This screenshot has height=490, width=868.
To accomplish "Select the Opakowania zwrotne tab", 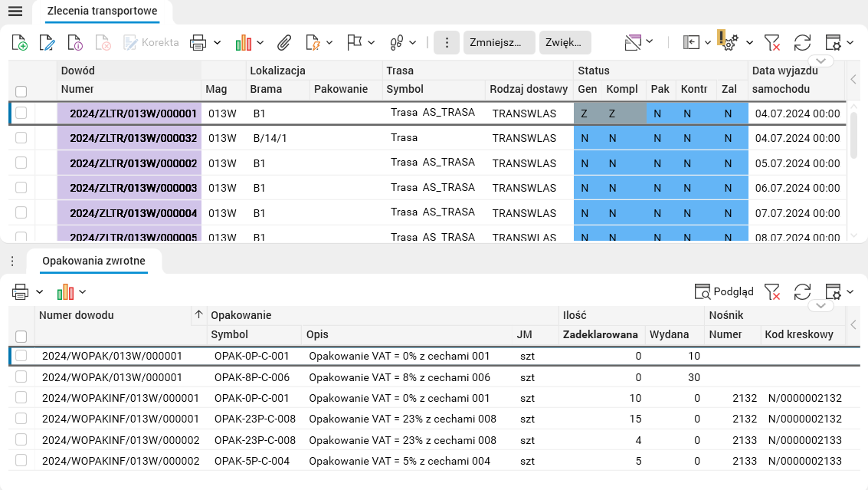I will [93, 261].
